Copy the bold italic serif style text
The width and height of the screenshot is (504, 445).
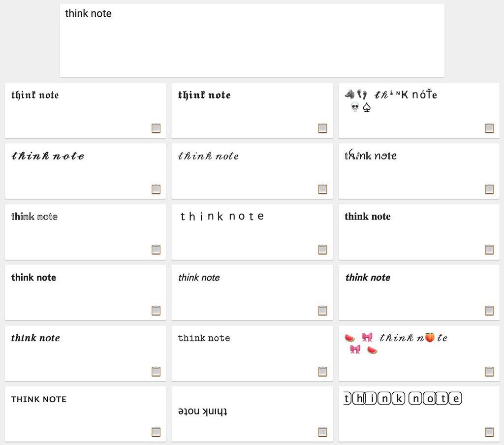(x=156, y=371)
